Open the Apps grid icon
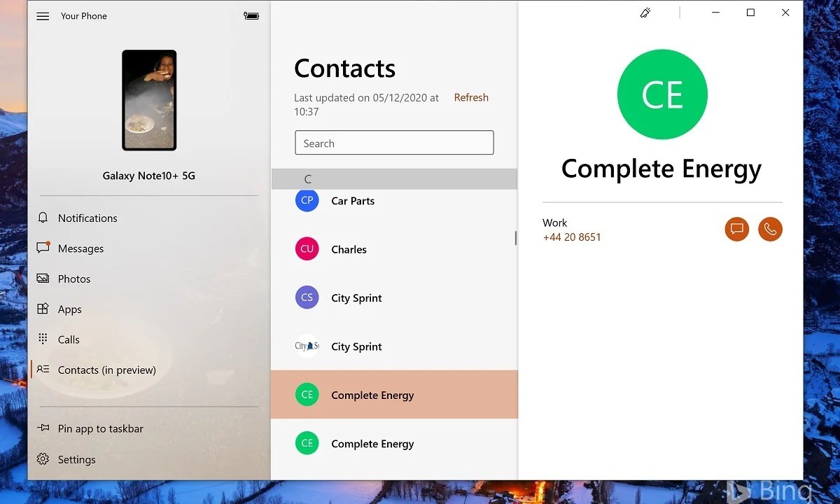The width and height of the screenshot is (840, 504). (x=43, y=309)
